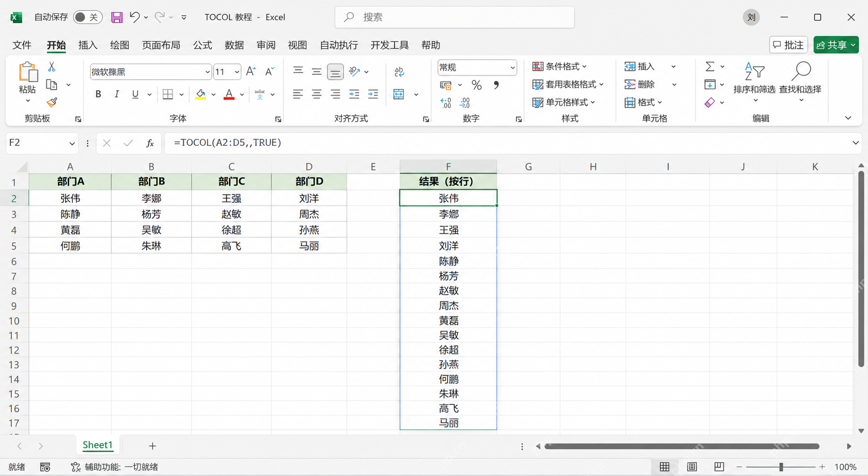Decrease font size with smaller A
The width and height of the screenshot is (868, 476).
(x=270, y=71)
